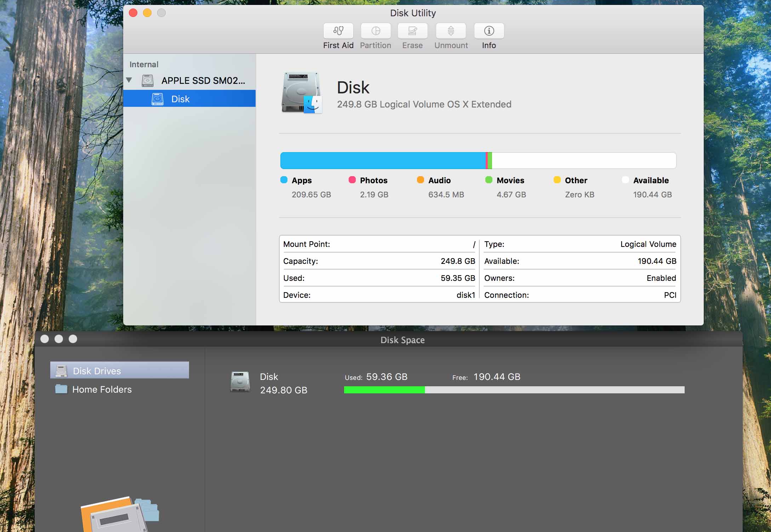The height and width of the screenshot is (532, 771).
Task: Click the Disk volume sidebar icon
Action: (158, 99)
